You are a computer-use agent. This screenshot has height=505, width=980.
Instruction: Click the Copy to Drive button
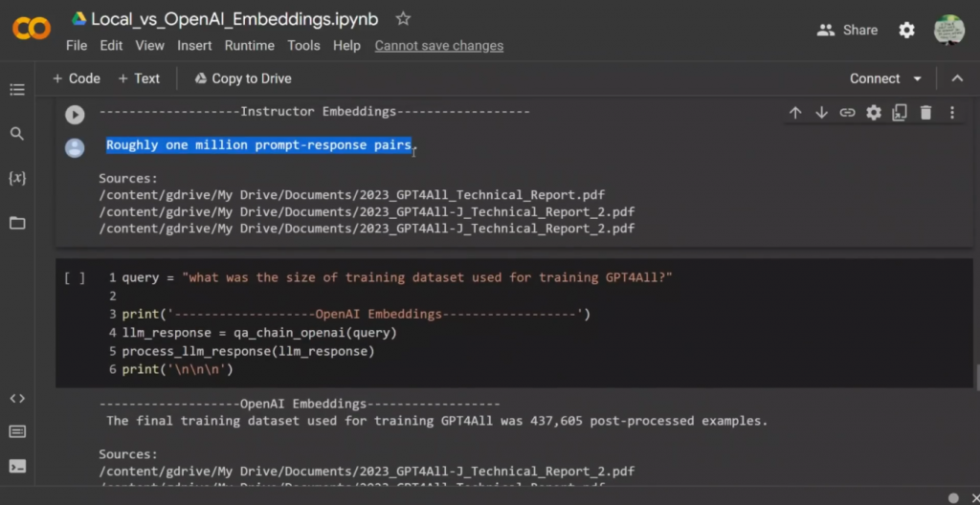[243, 78]
